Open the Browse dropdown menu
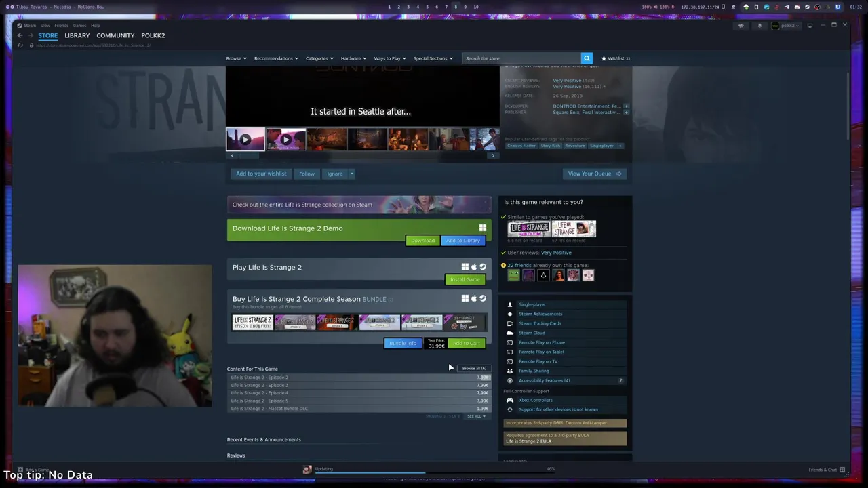The height and width of the screenshot is (488, 868). (x=236, y=58)
